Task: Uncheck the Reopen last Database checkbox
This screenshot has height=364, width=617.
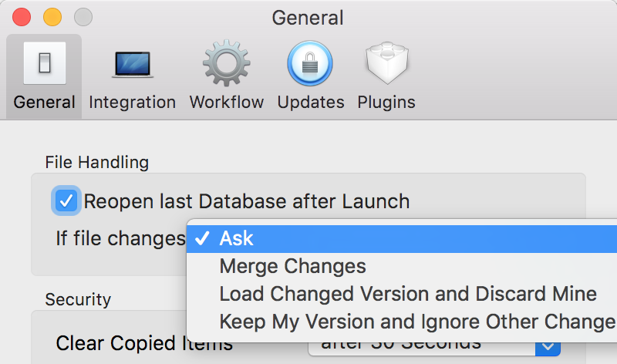Action: (x=66, y=201)
